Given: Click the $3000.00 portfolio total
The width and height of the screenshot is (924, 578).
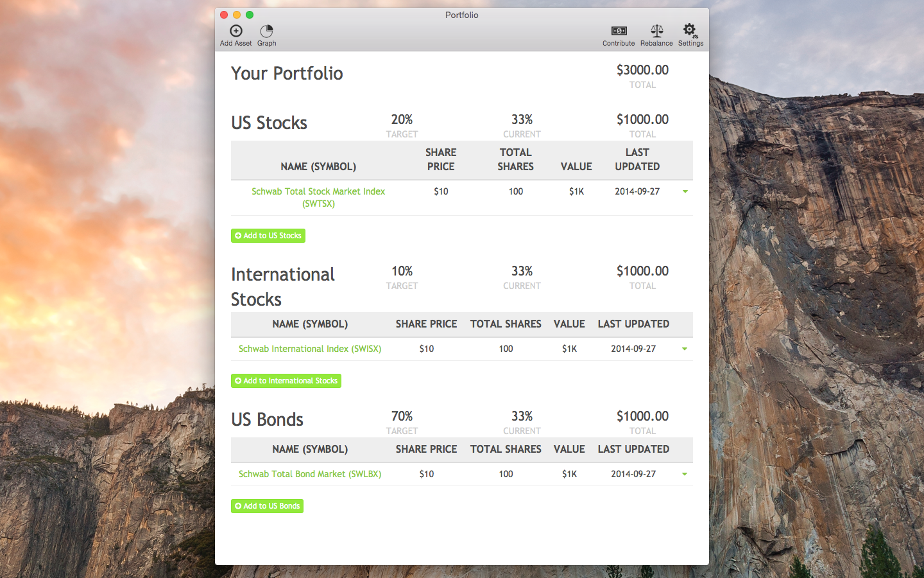Looking at the screenshot, I should click(x=642, y=70).
